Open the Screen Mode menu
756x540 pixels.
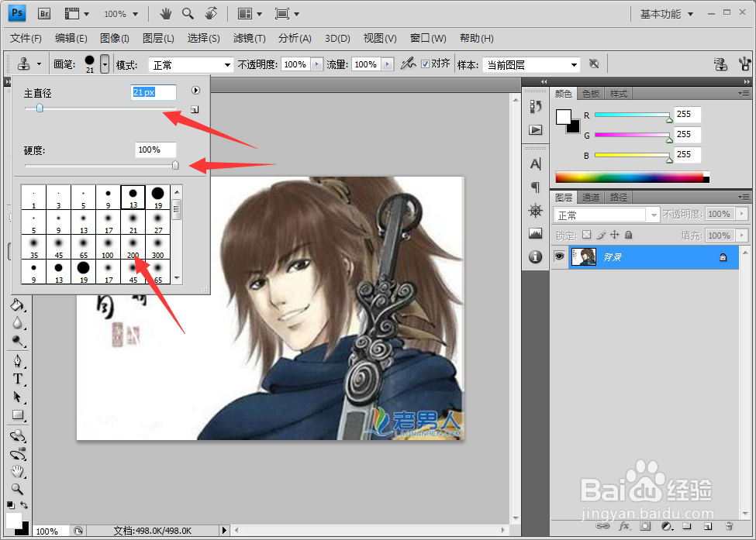point(287,14)
